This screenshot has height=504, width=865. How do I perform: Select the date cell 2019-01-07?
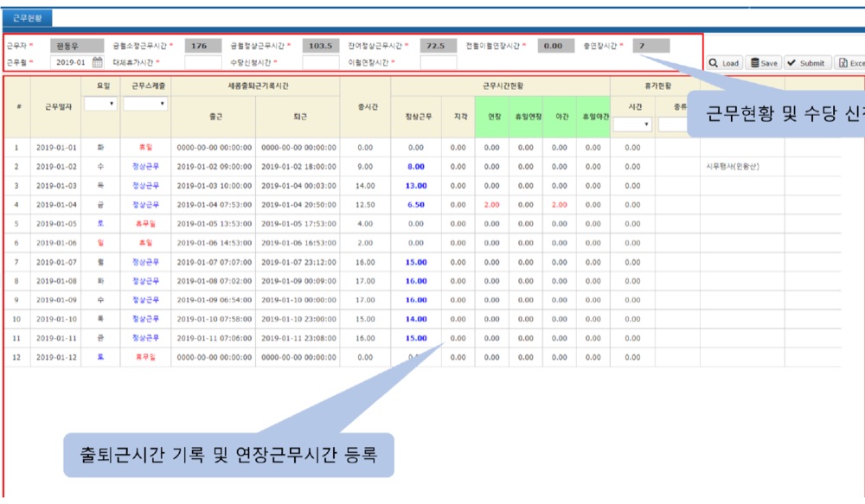(55, 262)
